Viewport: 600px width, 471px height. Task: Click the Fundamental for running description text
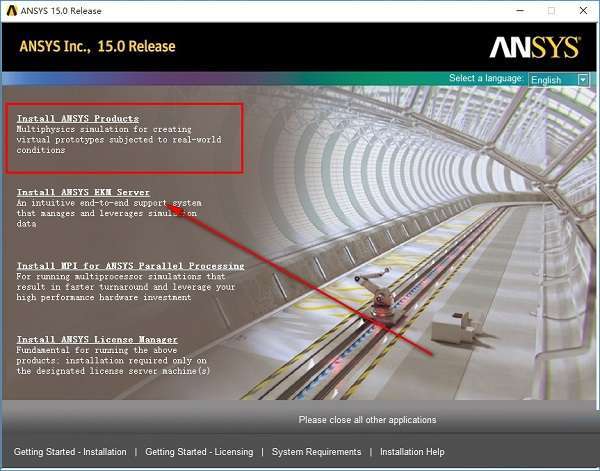[x=113, y=360]
